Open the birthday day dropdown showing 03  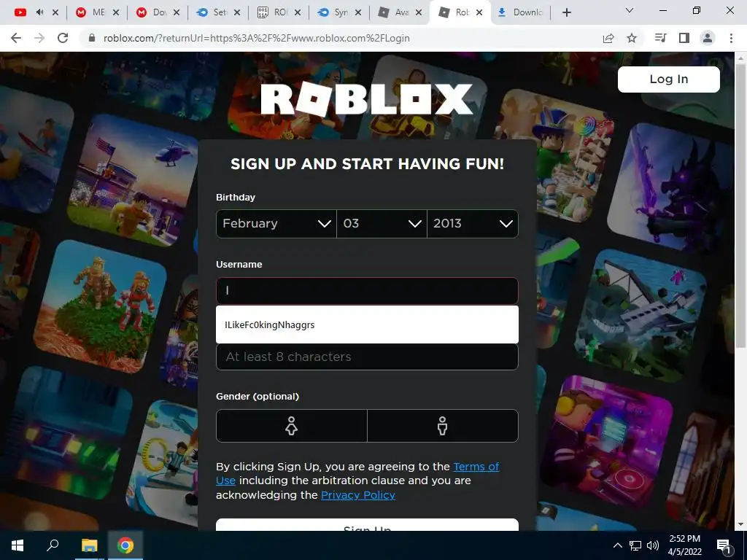click(x=382, y=223)
